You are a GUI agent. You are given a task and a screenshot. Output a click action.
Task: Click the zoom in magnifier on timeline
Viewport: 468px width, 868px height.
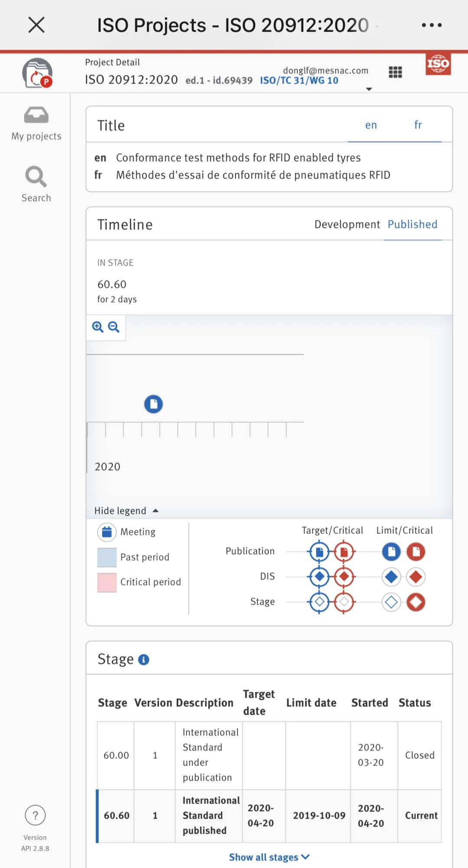[97, 327]
